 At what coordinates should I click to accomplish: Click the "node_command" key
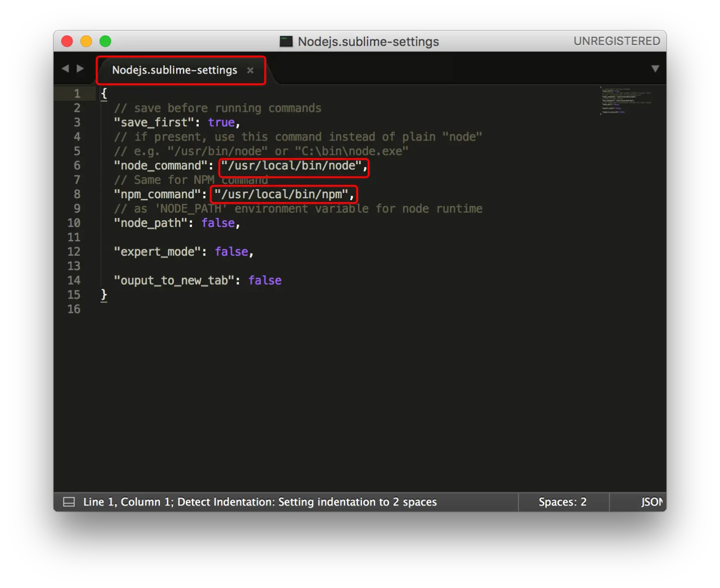coord(160,166)
